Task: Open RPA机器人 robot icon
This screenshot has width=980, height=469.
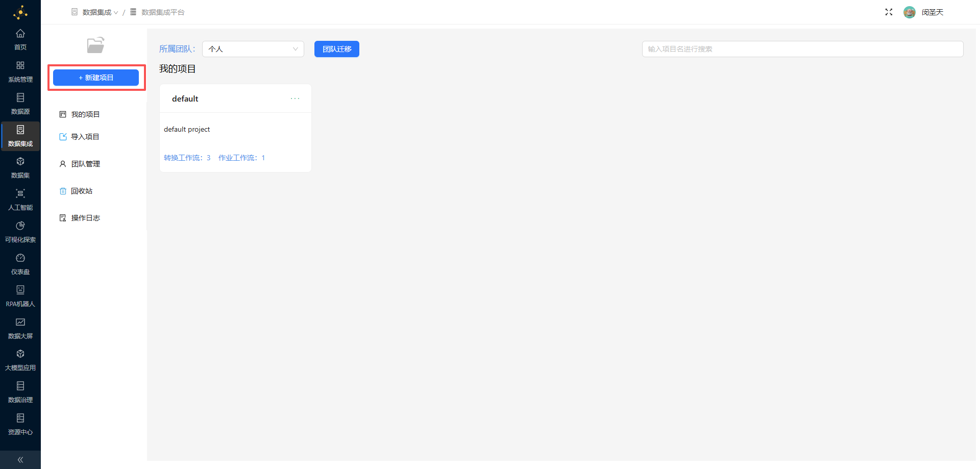Action: 20,290
